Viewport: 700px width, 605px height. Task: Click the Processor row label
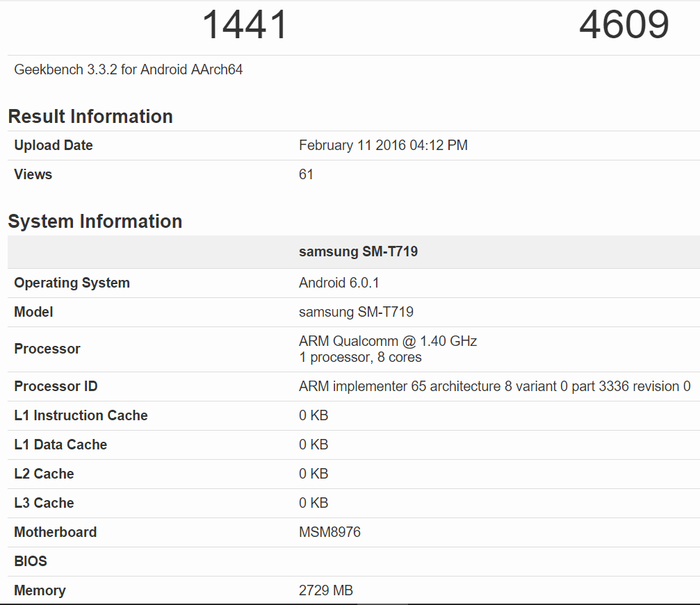pyautogui.click(x=47, y=349)
